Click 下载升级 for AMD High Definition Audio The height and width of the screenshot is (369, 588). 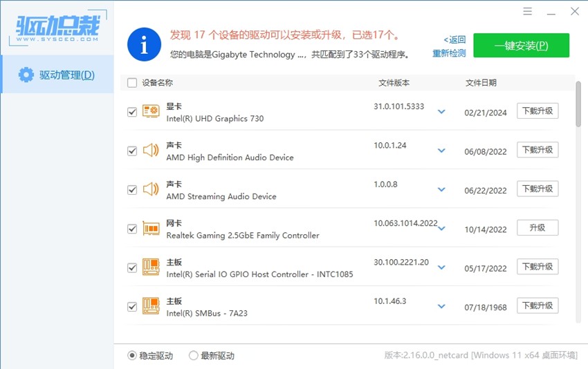pos(538,150)
